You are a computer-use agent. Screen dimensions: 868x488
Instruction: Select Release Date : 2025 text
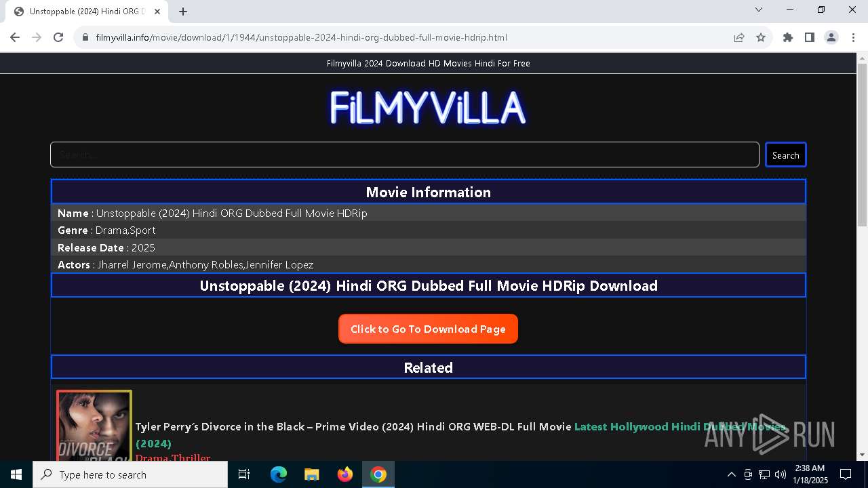coord(106,247)
